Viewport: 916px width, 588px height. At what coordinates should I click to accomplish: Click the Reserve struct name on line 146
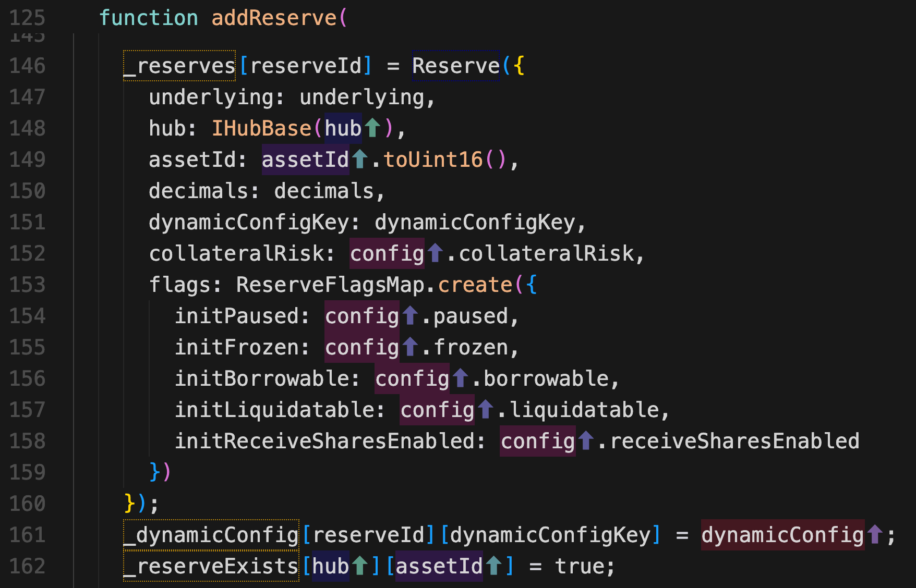coord(456,66)
